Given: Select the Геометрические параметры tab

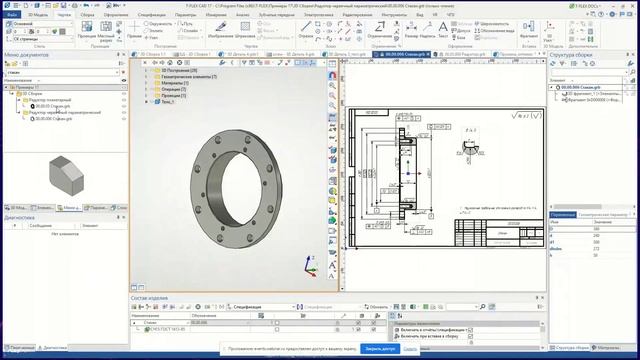Looking at the screenshot, I should (602, 215).
